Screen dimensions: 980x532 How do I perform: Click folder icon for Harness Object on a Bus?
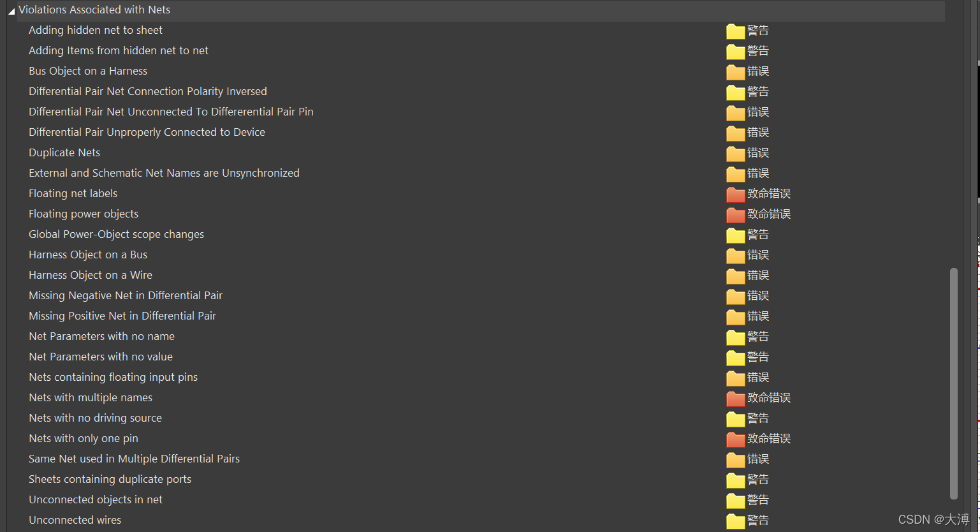[x=735, y=255]
